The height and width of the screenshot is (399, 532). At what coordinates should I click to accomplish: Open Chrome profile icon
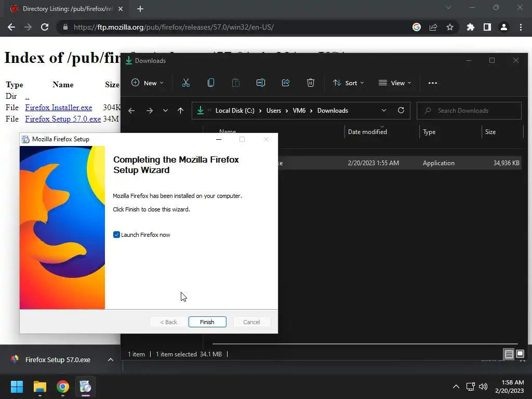pos(504,27)
